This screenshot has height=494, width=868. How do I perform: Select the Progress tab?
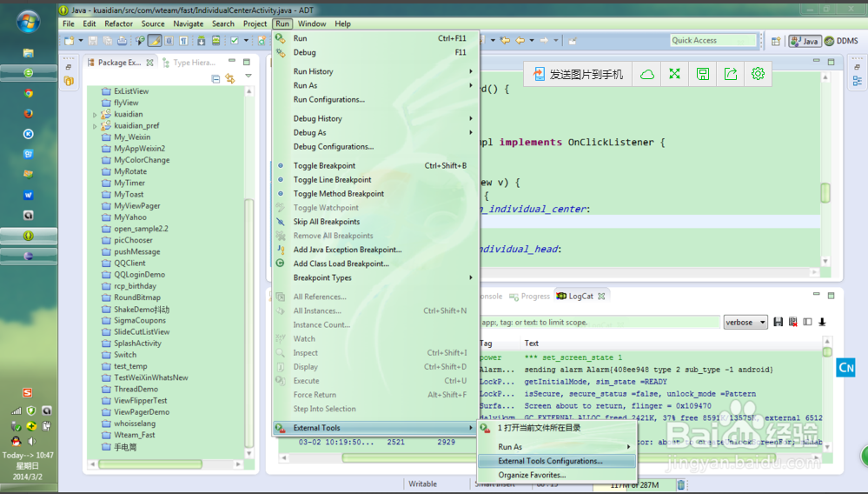[530, 297]
